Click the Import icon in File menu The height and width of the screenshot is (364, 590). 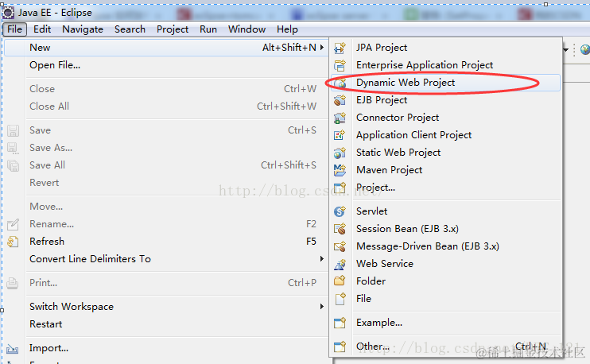(x=13, y=349)
